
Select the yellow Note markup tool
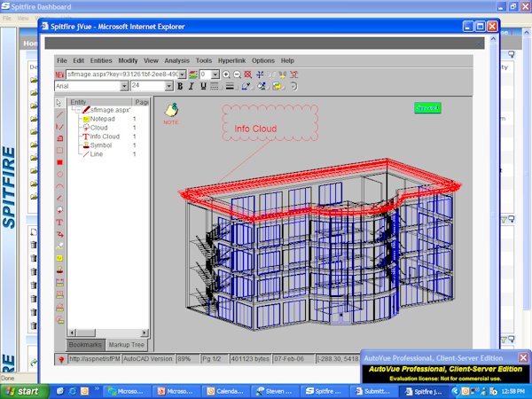tap(59, 258)
